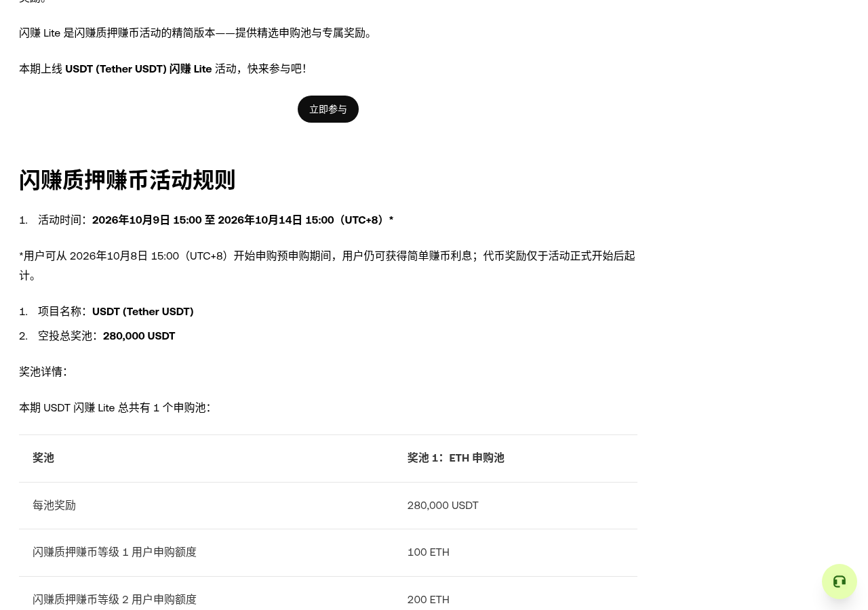868x610 pixels.
Task: Click the 等级 2 用户申购额度 row label
Action: 115,599
